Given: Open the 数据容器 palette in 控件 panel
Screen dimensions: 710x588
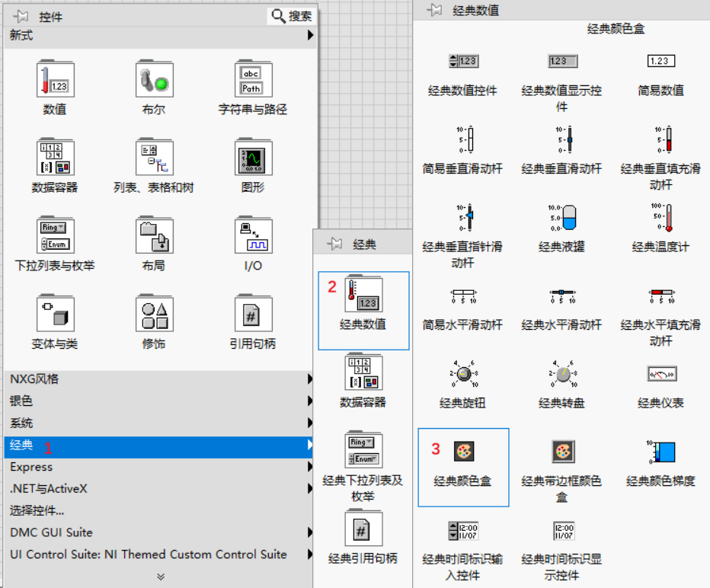Looking at the screenshot, I should 56,158.
